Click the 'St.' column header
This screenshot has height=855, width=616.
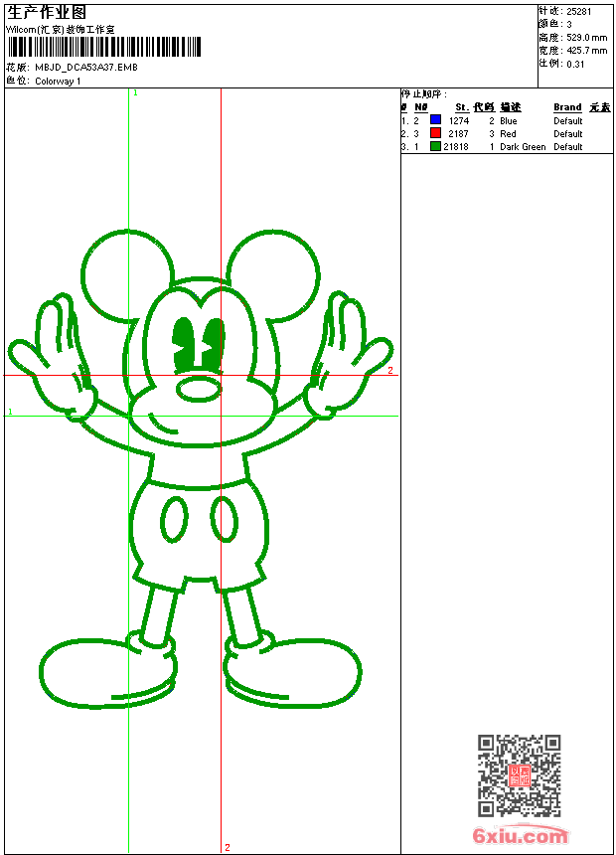coord(462,107)
